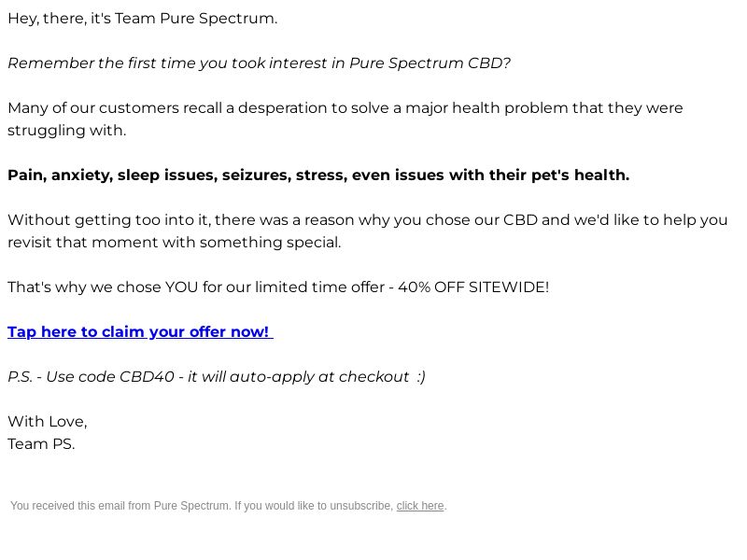
Task: Click the 'click here' unsubscribe link
Action: click(x=419, y=506)
